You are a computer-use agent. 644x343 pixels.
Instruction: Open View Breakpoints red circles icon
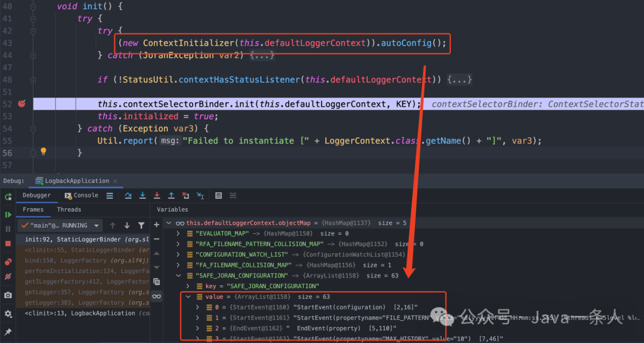[8, 262]
